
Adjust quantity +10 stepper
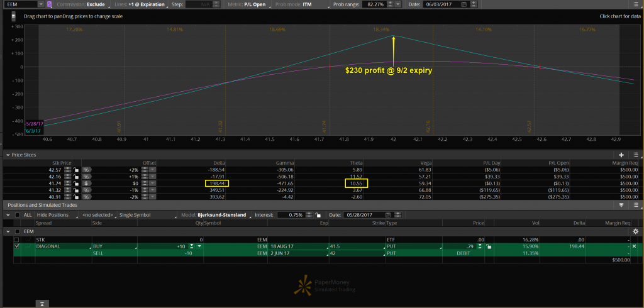(192, 246)
